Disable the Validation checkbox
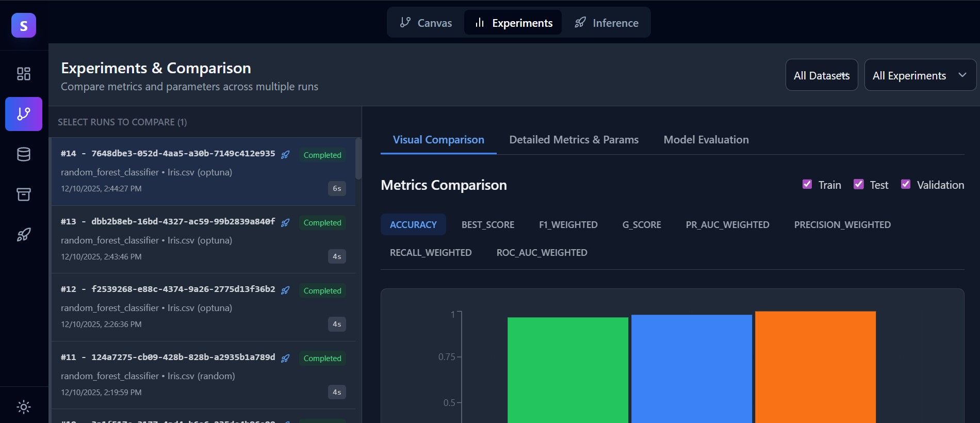980x423 pixels. (905, 184)
